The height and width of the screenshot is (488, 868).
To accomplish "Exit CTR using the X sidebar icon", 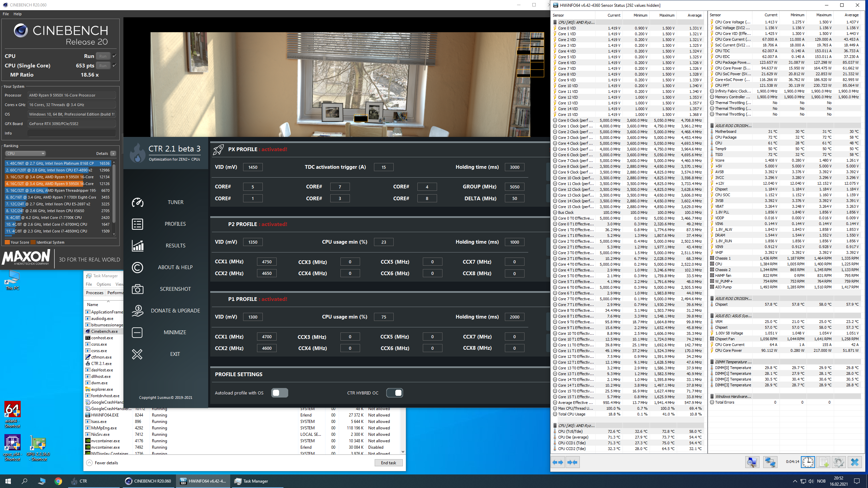I will pos(137,354).
